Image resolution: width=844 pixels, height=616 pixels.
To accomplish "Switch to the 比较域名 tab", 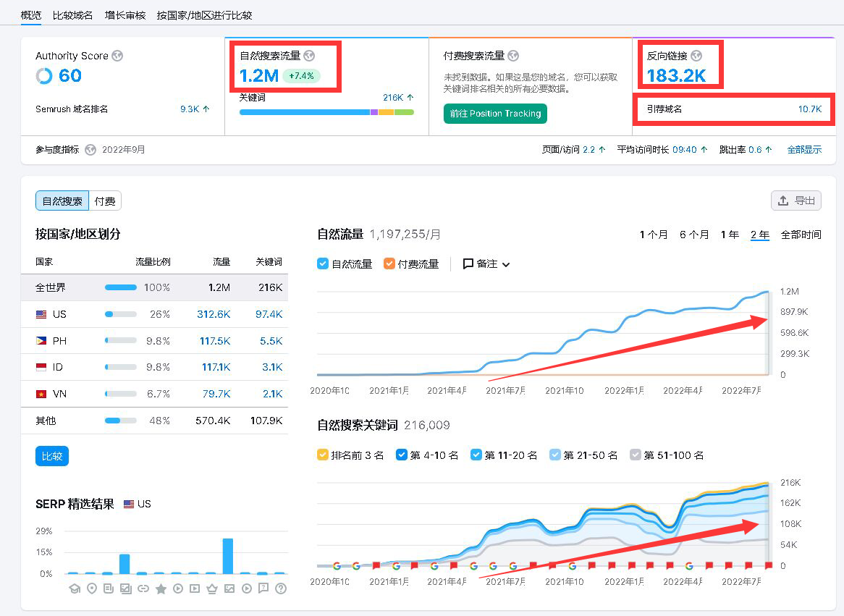I will coord(72,15).
